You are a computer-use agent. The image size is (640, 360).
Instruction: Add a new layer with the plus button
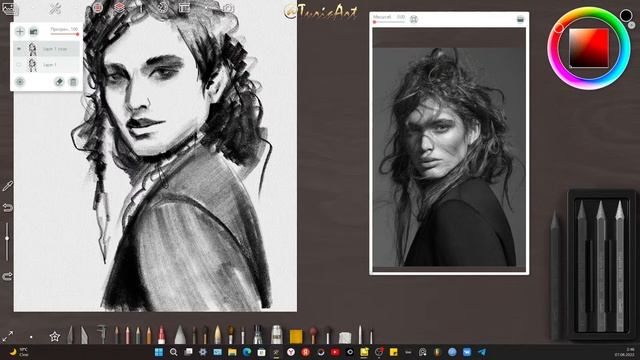pyautogui.click(x=20, y=31)
